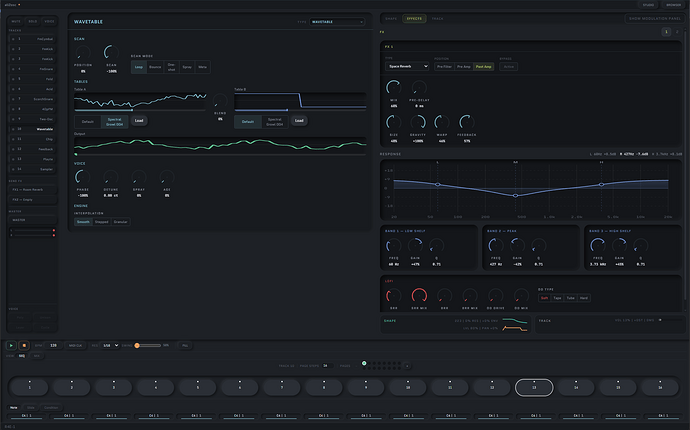Switch view to MIX
This screenshot has height=430, width=690.
(37, 356)
